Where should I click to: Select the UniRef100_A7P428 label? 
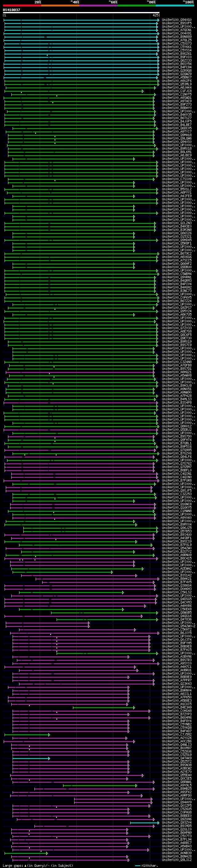click(177, 396)
